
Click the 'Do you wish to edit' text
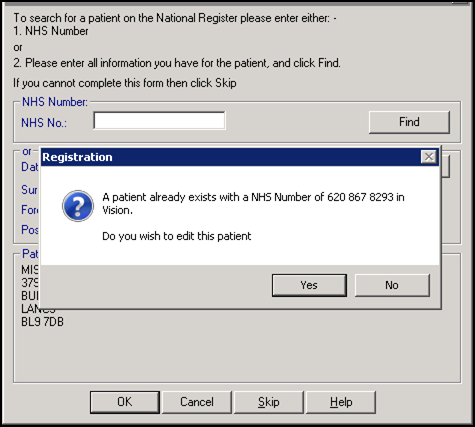(x=177, y=236)
